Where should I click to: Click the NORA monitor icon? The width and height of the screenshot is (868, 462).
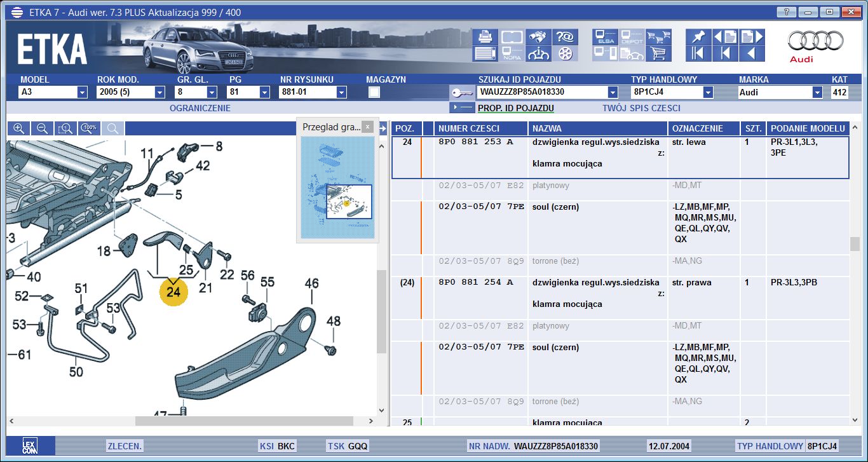click(512, 53)
